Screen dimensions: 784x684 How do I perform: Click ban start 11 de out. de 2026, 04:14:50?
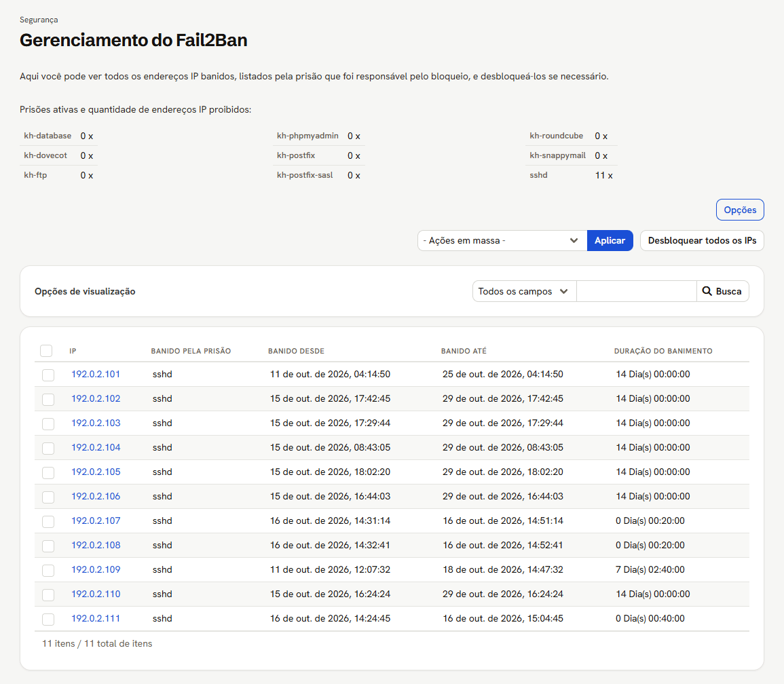pos(330,374)
